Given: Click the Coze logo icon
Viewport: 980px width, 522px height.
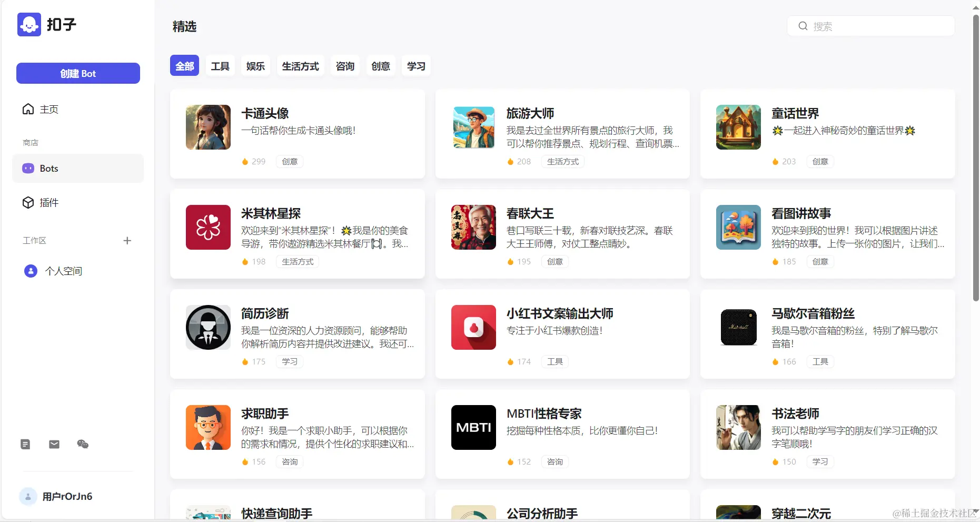Looking at the screenshot, I should (29, 24).
